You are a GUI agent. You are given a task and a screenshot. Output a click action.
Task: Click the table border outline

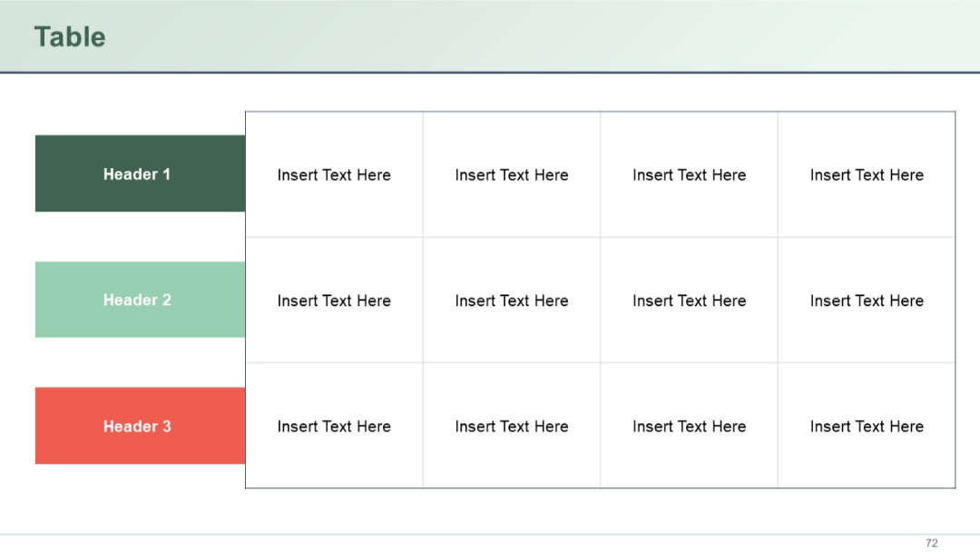599,113
